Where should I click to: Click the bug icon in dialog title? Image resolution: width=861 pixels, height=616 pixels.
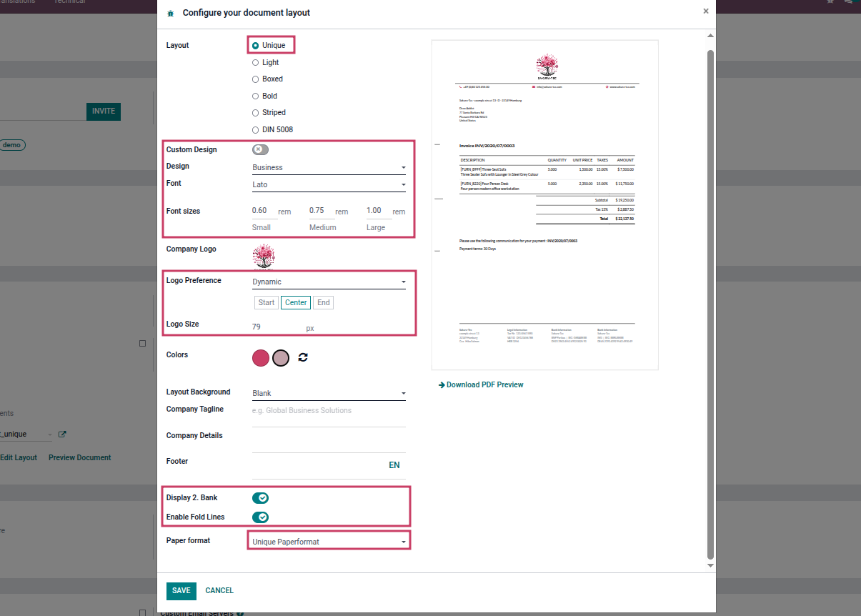[170, 14]
